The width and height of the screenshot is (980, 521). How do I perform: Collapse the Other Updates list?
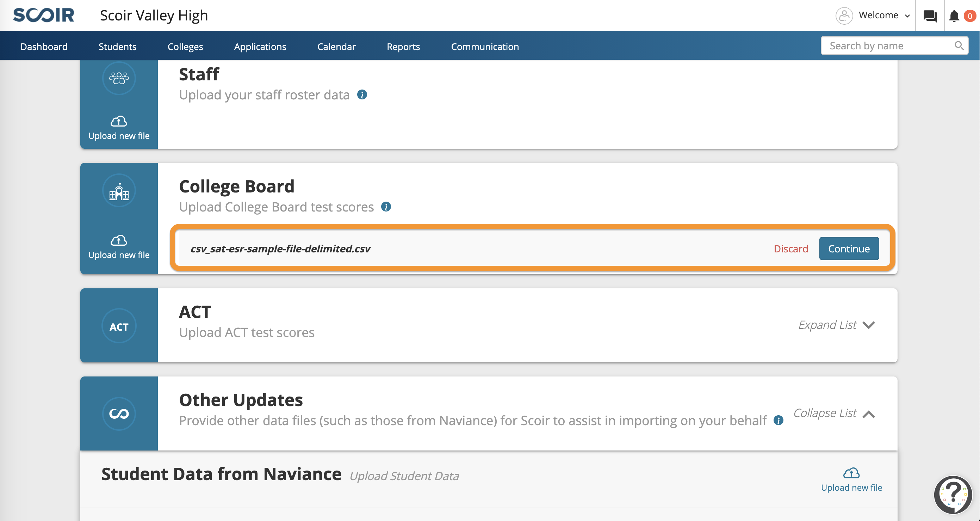[834, 413]
